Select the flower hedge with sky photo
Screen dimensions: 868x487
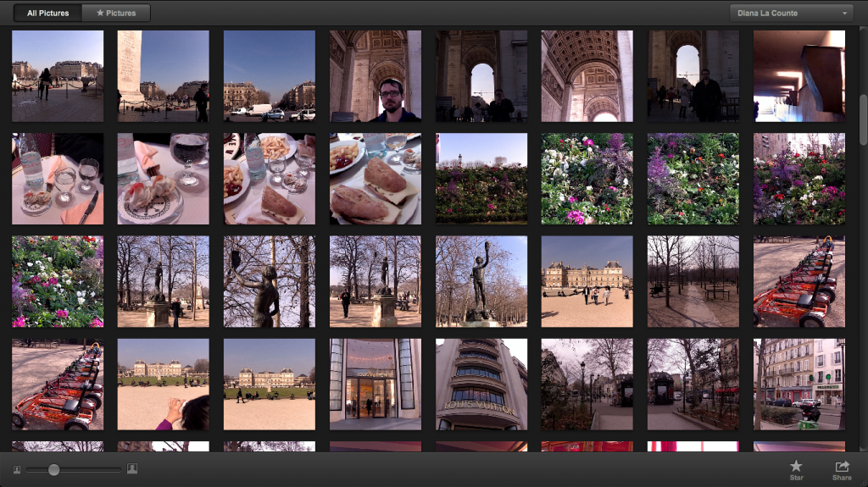pos(481,179)
